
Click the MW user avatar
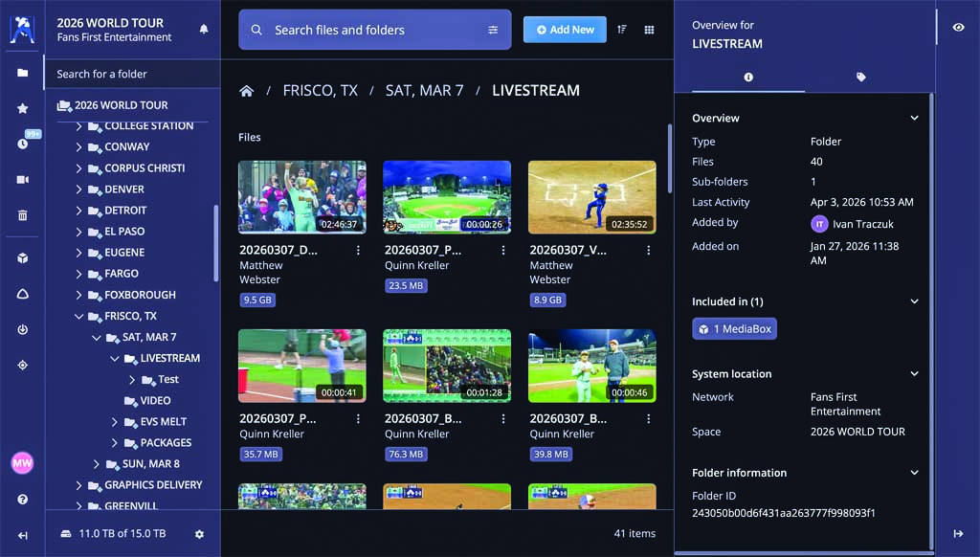(x=23, y=463)
